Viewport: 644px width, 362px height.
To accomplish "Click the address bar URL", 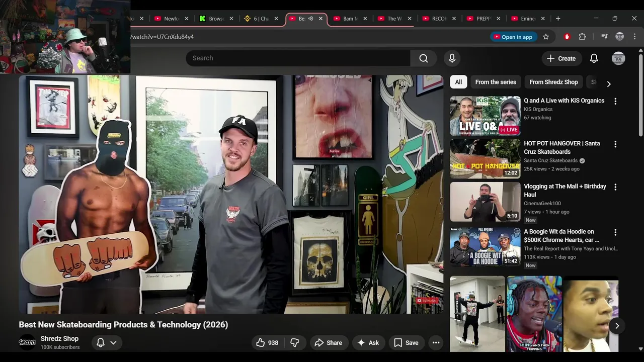I will [x=162, y=37].
